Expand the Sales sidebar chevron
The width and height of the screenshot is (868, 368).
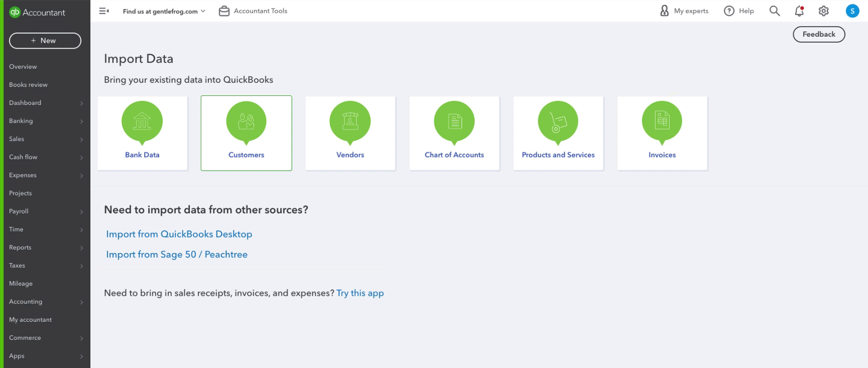(x=81, y=140)
